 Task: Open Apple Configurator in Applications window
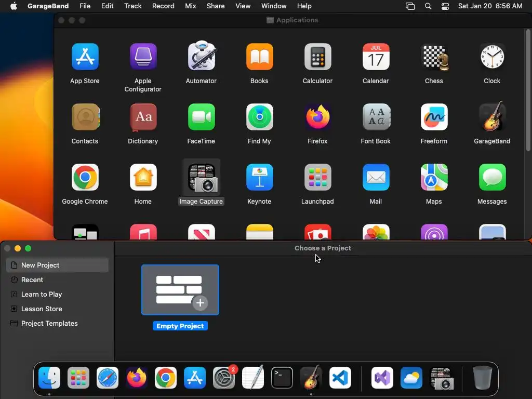[x=143, y=57]
